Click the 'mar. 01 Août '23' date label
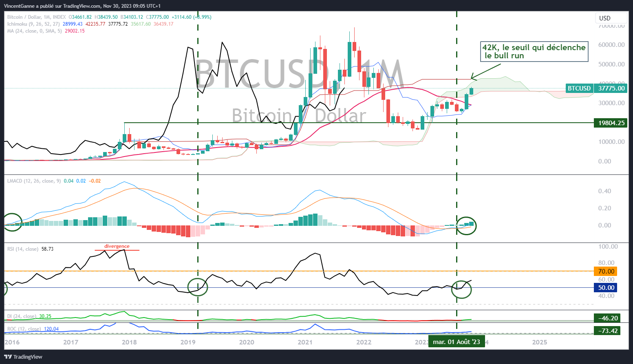 click(x=457, y=342)
